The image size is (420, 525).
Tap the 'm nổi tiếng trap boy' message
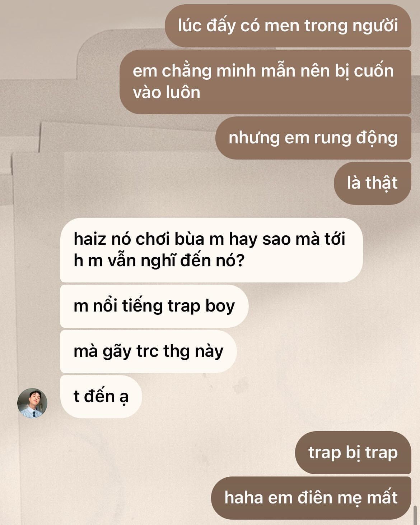(x=154, y=306)
